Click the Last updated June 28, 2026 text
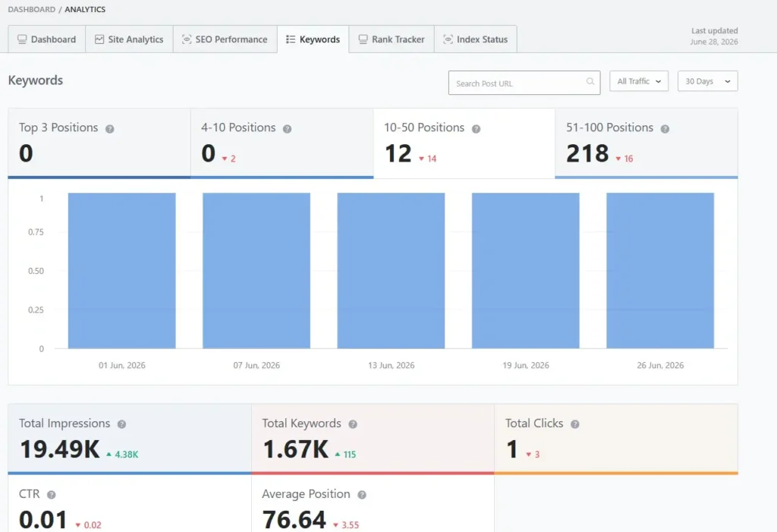 [714, 36]
